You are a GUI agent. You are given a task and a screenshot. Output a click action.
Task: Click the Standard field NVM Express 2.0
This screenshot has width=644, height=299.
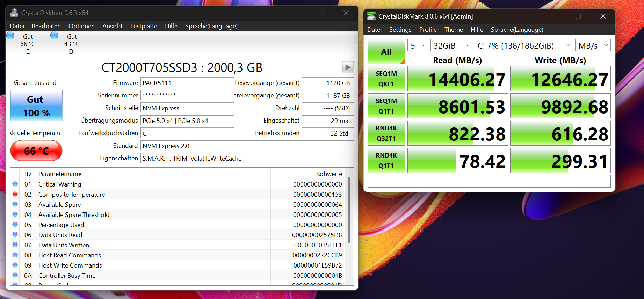click(x=247, y=146)
